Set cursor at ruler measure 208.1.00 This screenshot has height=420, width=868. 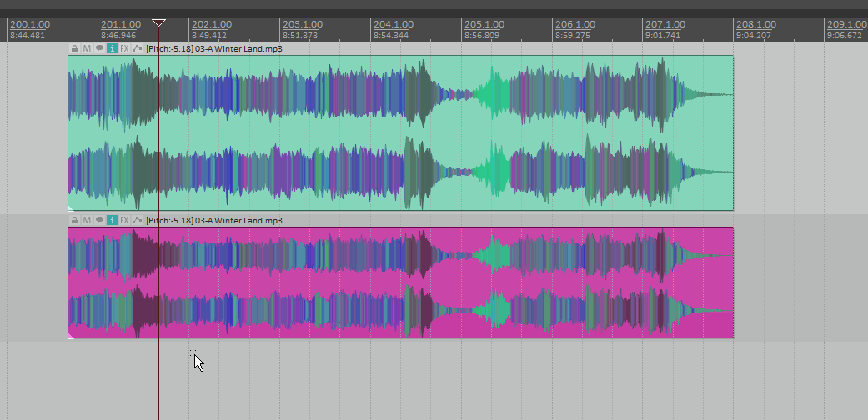point(756,24)
